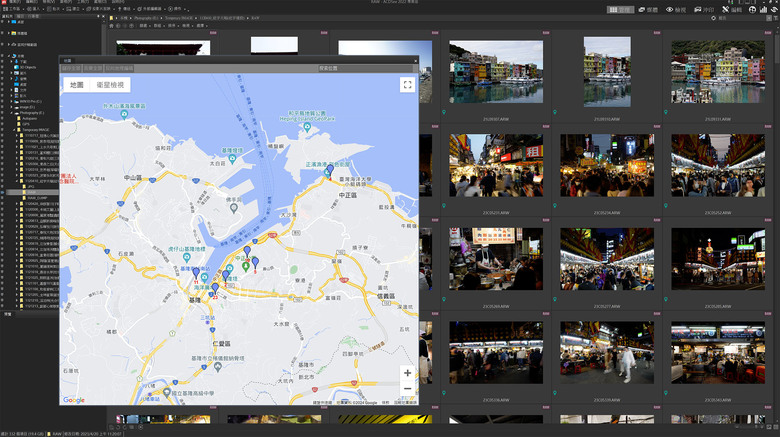Open thumbnail 23J20307.ARW colorful harbor houses

[x=496, y=72]
